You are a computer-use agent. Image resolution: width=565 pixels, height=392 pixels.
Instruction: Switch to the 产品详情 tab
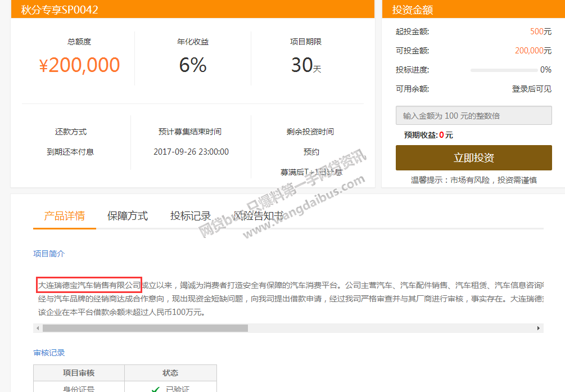click(65, 215)
